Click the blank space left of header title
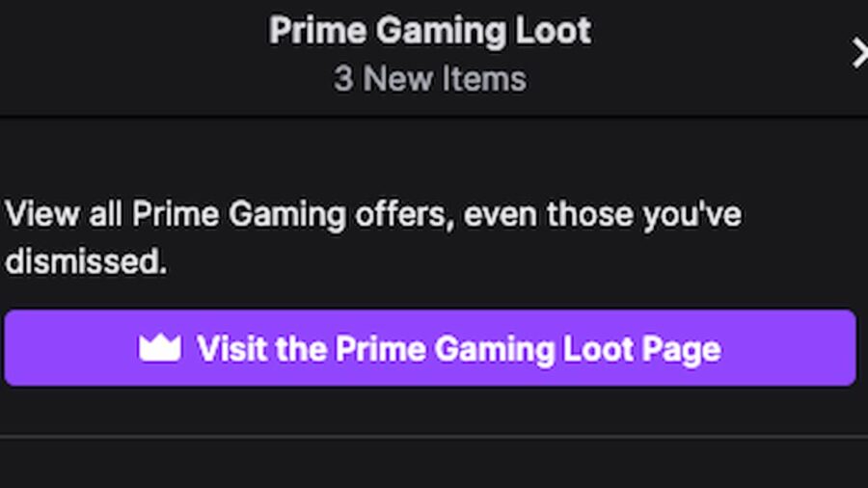 pyautogui.click(x=133, y=55)
